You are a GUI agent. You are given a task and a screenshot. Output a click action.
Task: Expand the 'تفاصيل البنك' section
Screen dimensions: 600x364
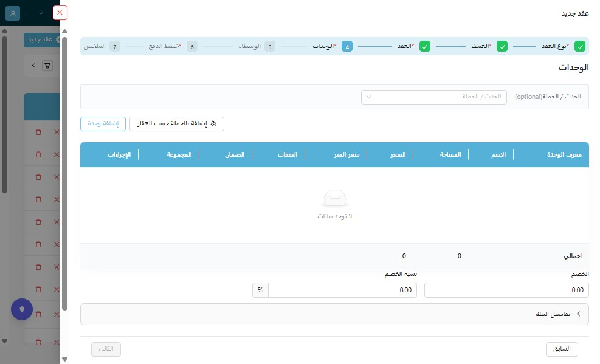pyautogui.click(x=334, y=314)
